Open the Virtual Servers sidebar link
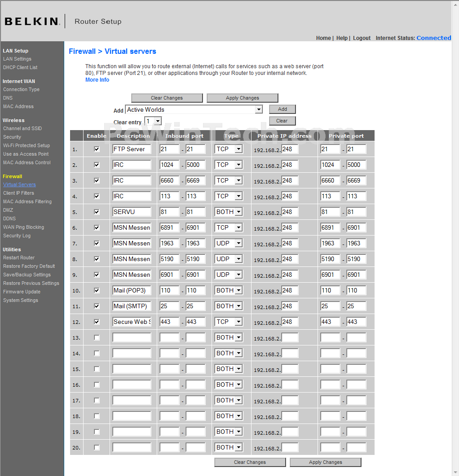This screenshot has width=459, height=476. (19, 184)
